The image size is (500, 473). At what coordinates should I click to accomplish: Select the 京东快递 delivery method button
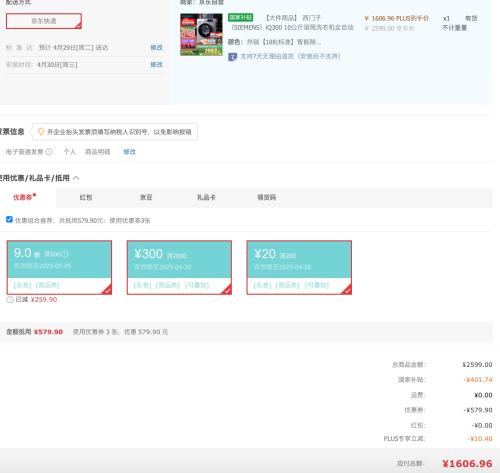[x=44, y=21]
